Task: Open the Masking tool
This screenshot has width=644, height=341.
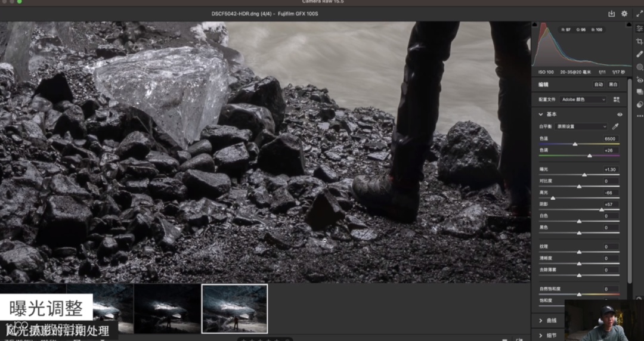Action: (640, 67)
